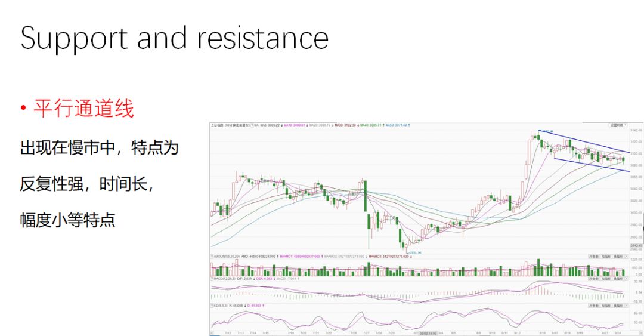Click the 7/27 date marker on axis
Image resolution: width=644 pixels, height=336 pixels.
(x=366, y=332)
